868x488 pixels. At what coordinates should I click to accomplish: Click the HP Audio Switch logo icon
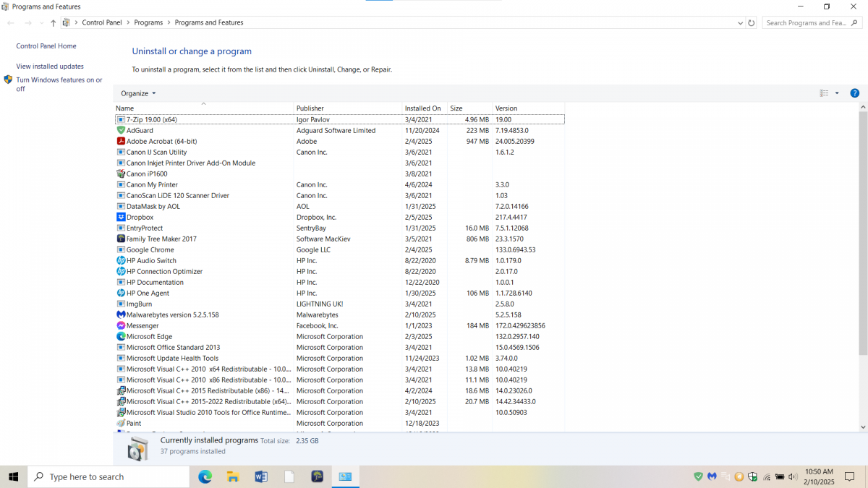[x=121, y=260]
